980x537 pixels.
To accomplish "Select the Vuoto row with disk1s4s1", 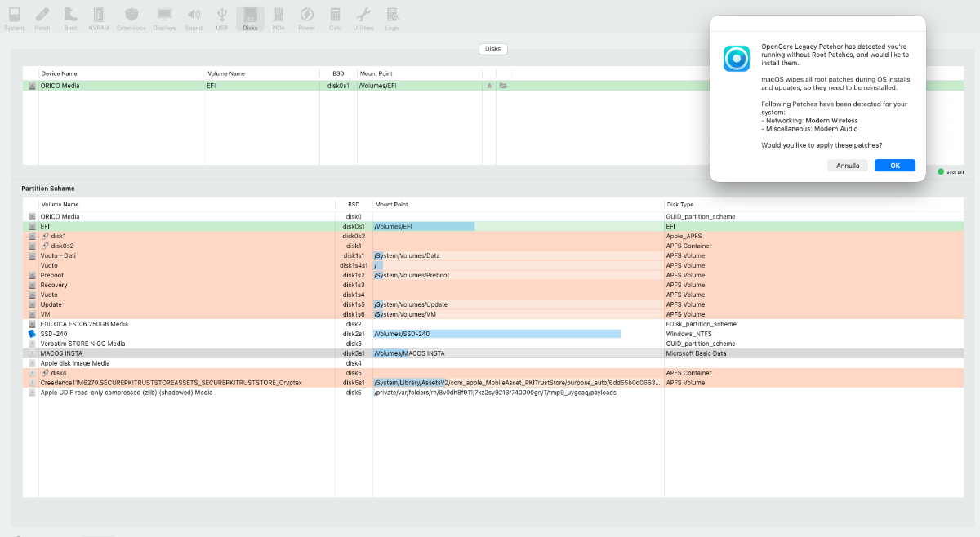I will 493,265.
